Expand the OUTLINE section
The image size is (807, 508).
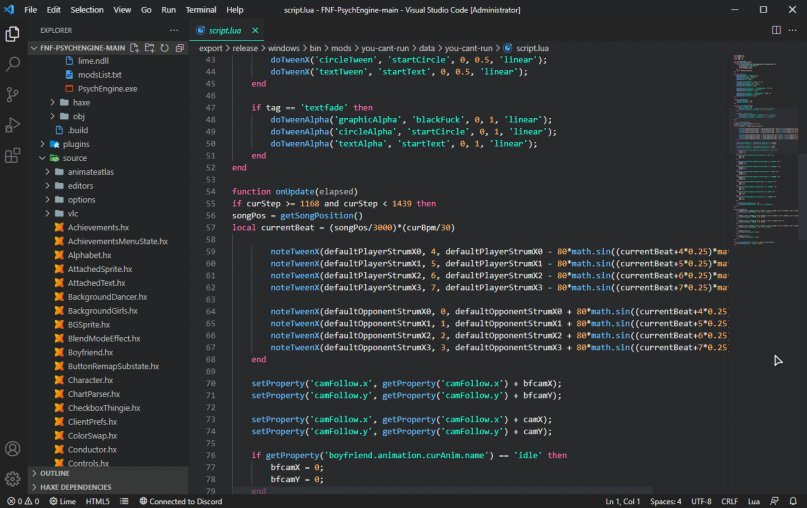click(x=55, y=473)
